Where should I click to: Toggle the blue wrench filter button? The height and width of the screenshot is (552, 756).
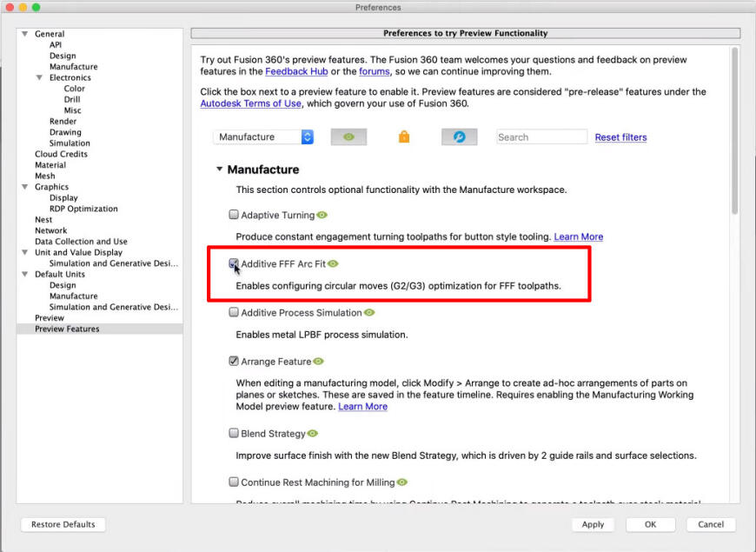(x=459, y=137)
